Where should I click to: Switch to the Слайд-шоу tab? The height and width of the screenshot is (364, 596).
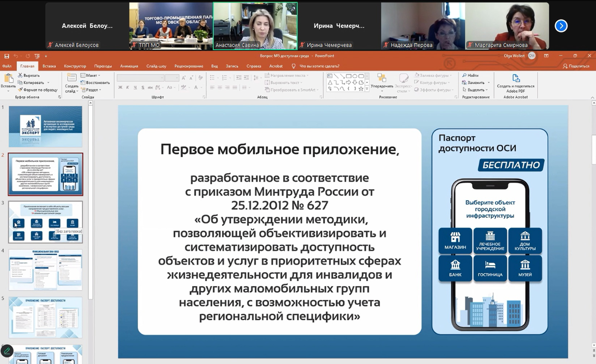[156, 66]
